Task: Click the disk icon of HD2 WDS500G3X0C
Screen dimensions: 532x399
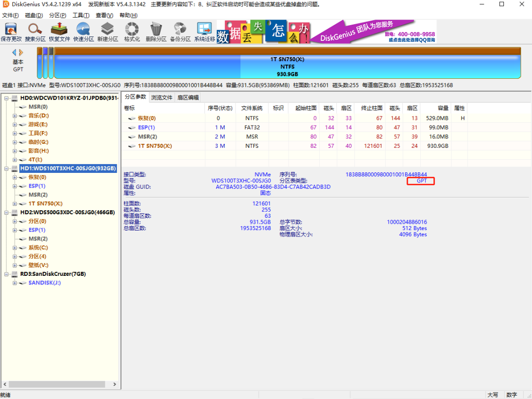Action: click(15, 212)
